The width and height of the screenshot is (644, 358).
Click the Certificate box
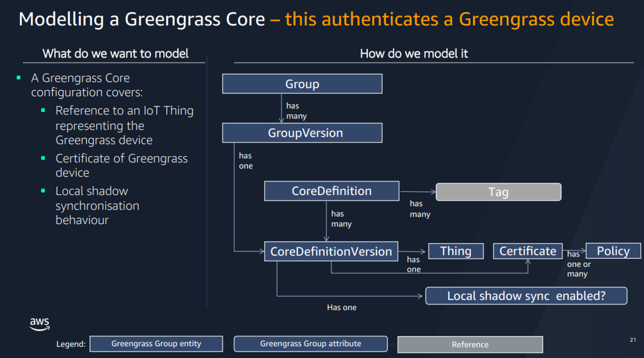[528, 251]
